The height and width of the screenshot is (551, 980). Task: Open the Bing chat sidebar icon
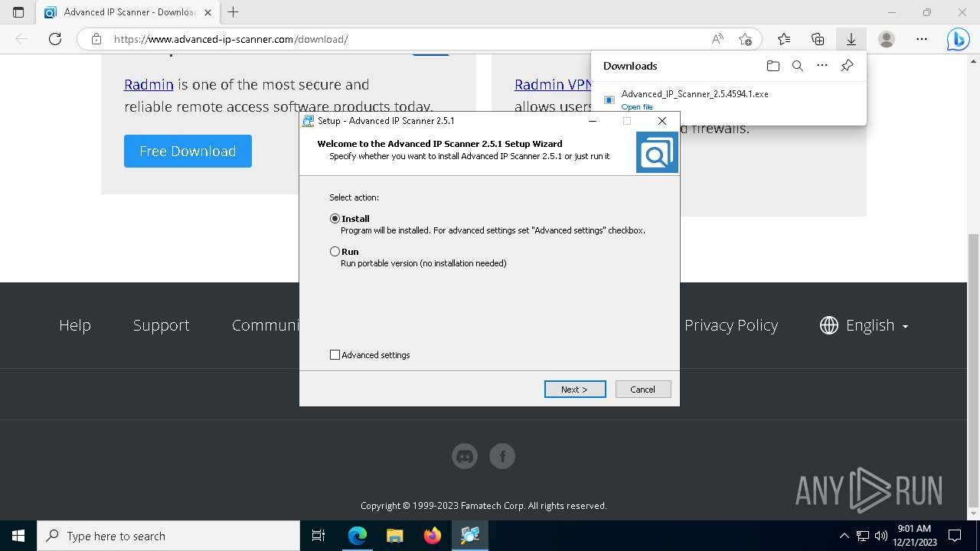tap(959, 39)
